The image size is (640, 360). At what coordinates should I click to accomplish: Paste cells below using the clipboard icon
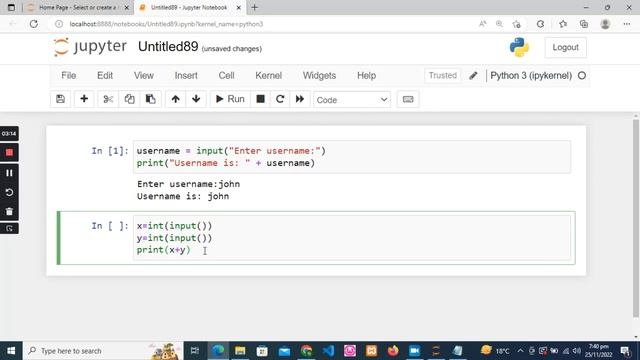coord(151,99)
